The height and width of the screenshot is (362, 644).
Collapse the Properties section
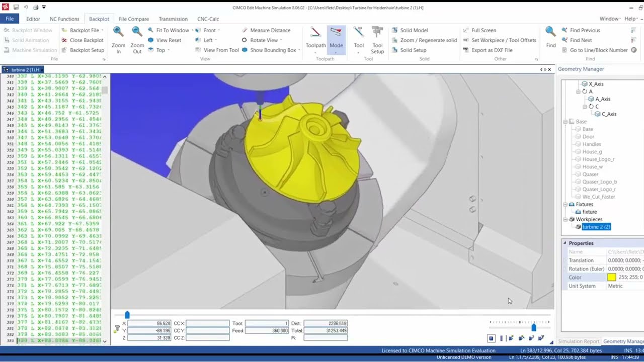(565, 243)
